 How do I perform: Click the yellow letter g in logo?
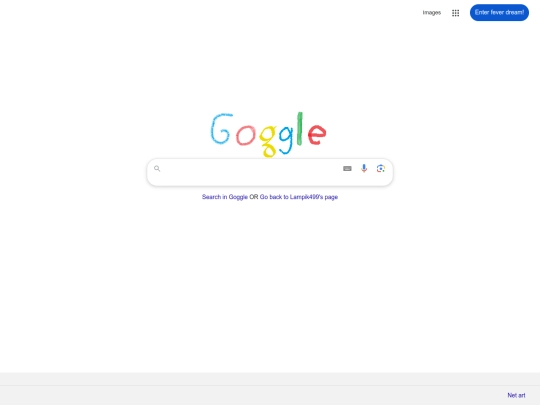268,141
